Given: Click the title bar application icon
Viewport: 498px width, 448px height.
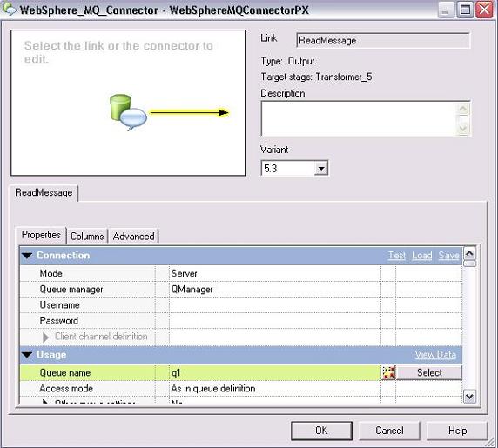Looking at the screenshot, I should (x=9, y=10).
